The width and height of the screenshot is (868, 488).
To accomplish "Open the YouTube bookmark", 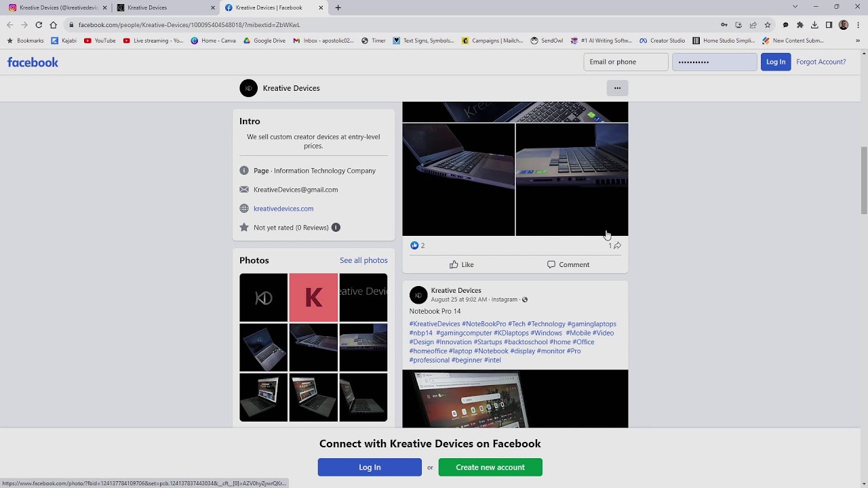I will 100,41.
